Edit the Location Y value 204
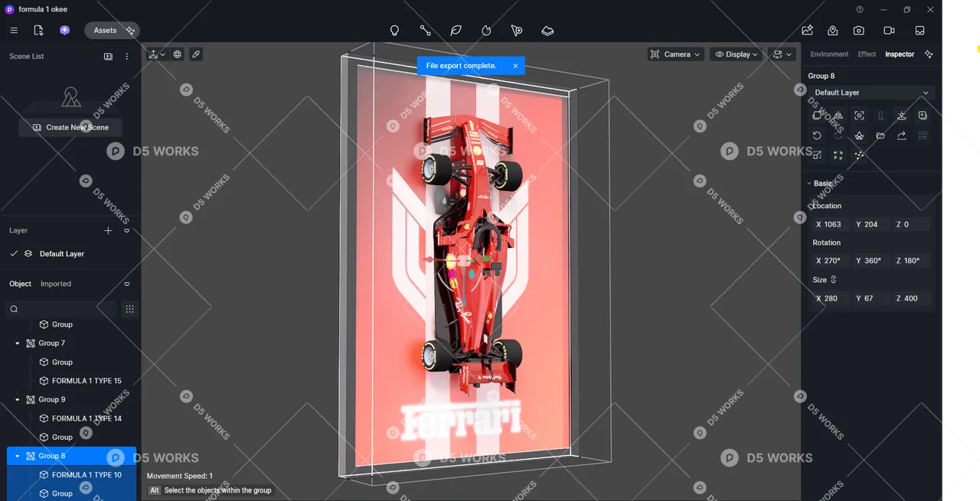 click(870, 224)
